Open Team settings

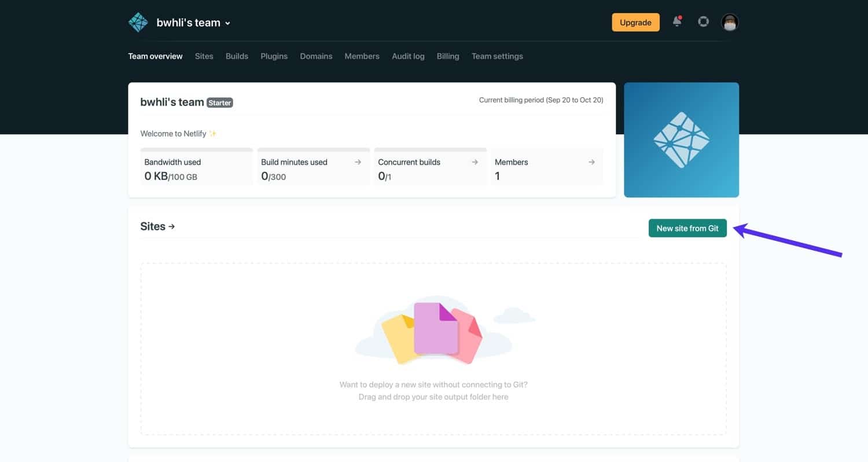tap(497, 56)
